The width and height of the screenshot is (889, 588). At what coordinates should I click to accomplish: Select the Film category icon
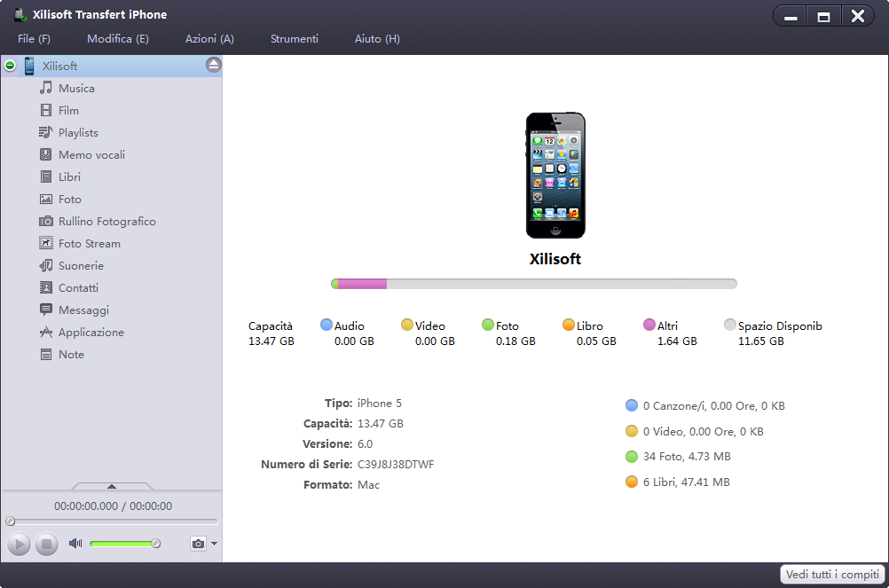click(46, 110)
